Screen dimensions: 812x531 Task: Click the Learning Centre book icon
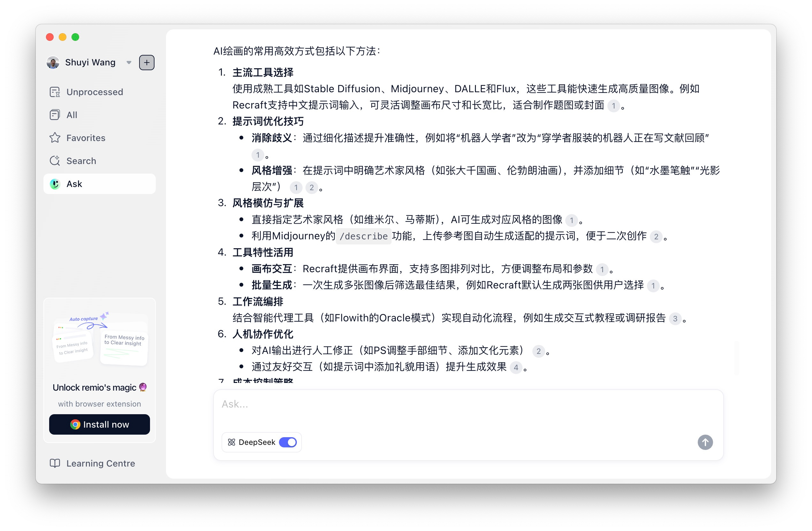point(55,463)
